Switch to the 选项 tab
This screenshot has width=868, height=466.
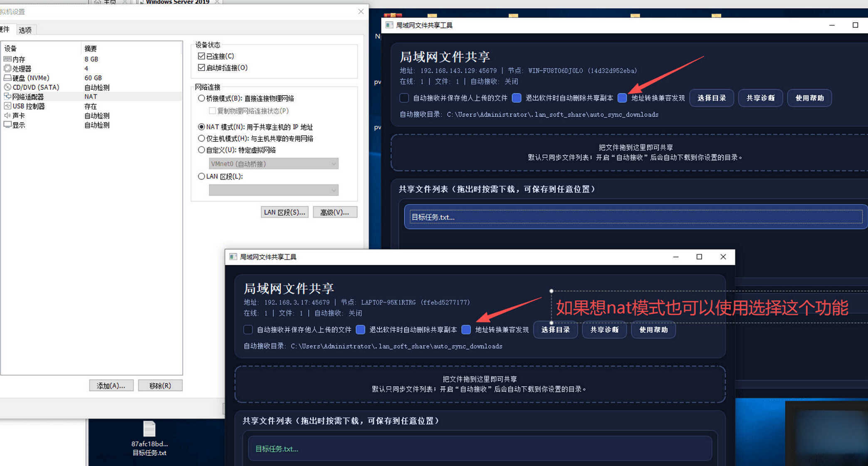click(x=25, y=30)
